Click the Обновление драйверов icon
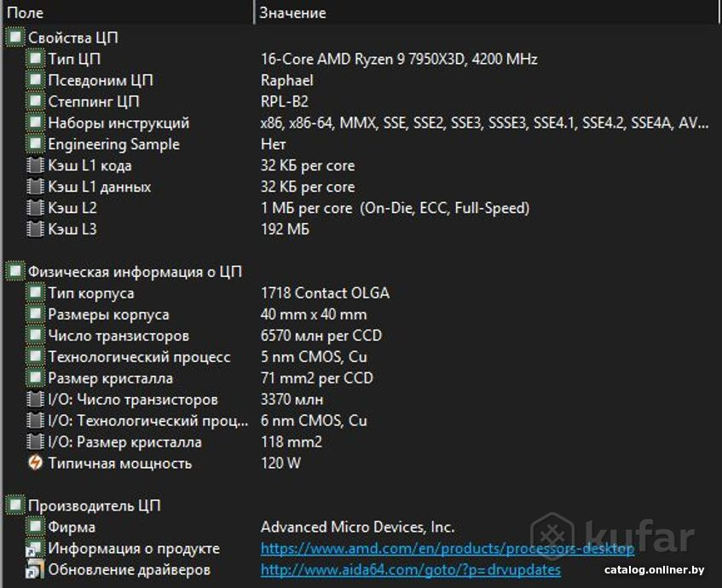Image resolution: width=722 pixels, height=588 pixels. (34, 570)
